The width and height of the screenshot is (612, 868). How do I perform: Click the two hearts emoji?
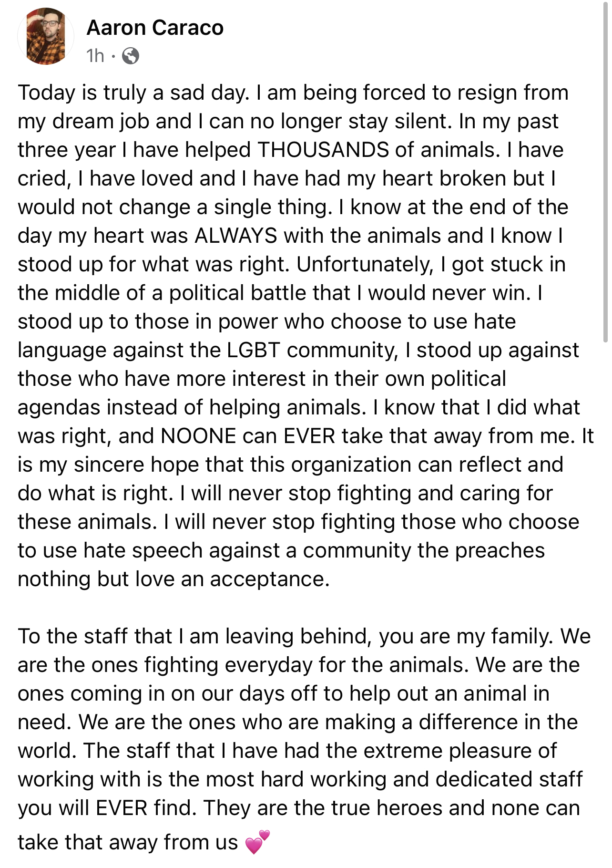[x=257, y=842]
